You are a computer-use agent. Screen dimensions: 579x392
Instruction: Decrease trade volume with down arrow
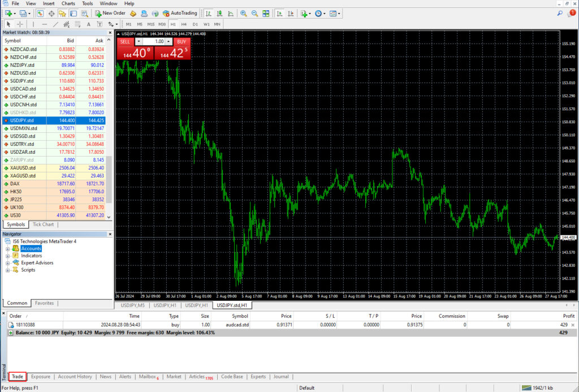point(139,41)
